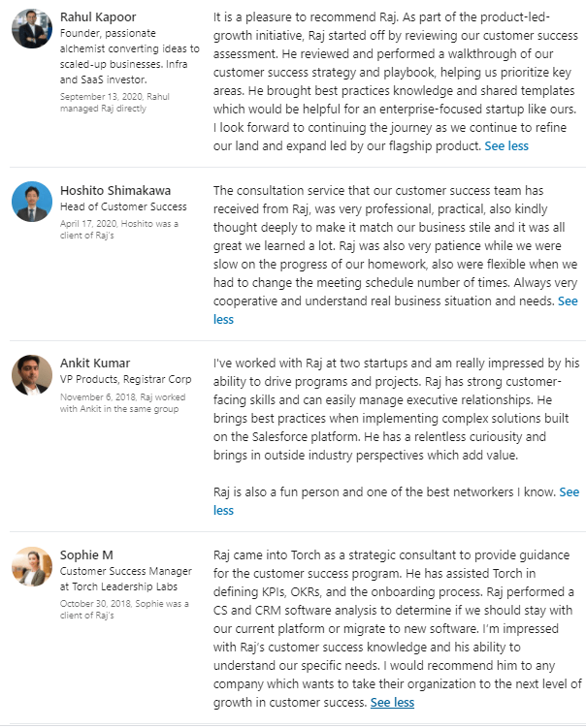Open Rahul Kapoor's name link

pyautogui.click(x=98, y=17)
